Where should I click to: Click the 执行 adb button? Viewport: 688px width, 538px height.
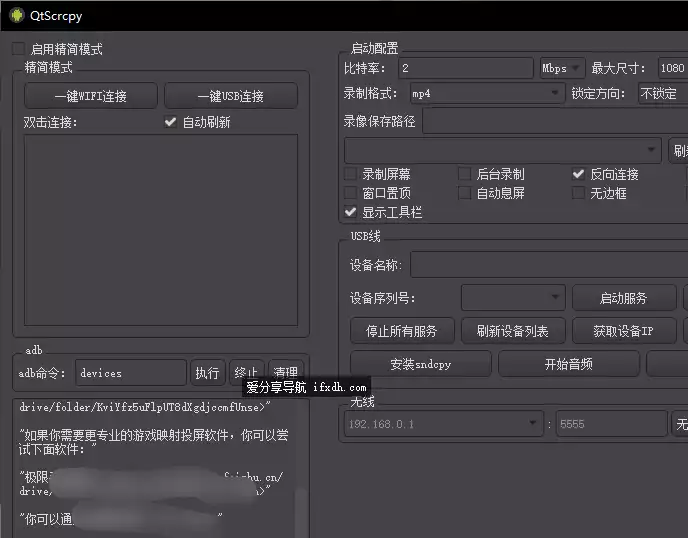pos(208,373)
